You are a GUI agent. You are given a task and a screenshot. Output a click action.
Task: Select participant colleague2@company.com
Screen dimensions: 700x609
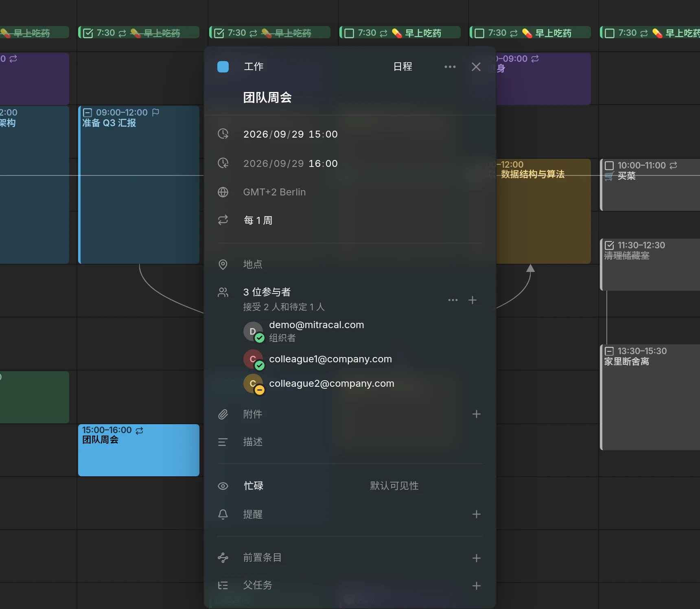(332, 383)
